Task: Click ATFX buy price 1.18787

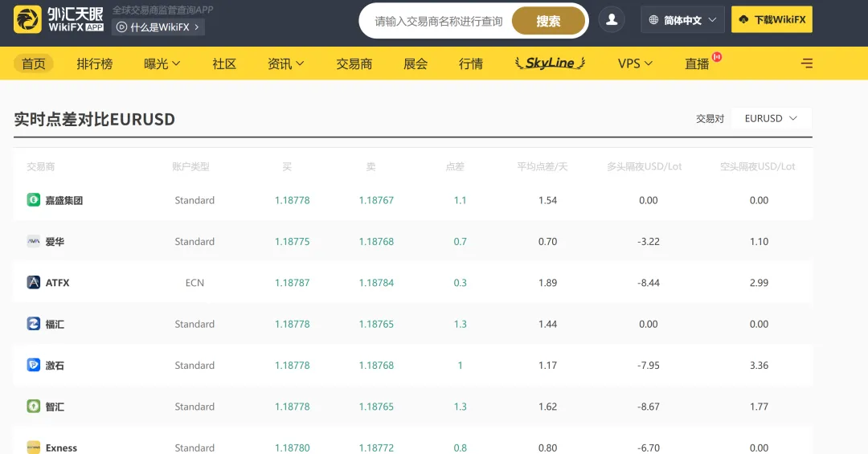Action: tap(293, 282)
